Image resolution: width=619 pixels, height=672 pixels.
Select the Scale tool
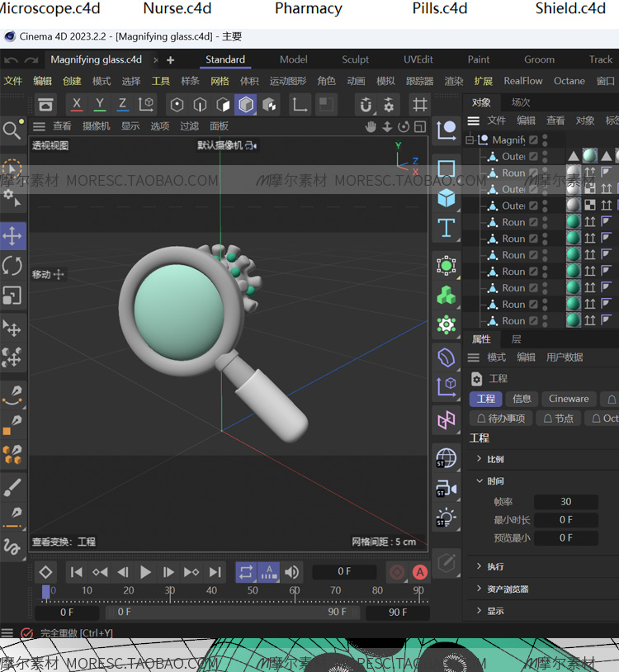point(12,296)
